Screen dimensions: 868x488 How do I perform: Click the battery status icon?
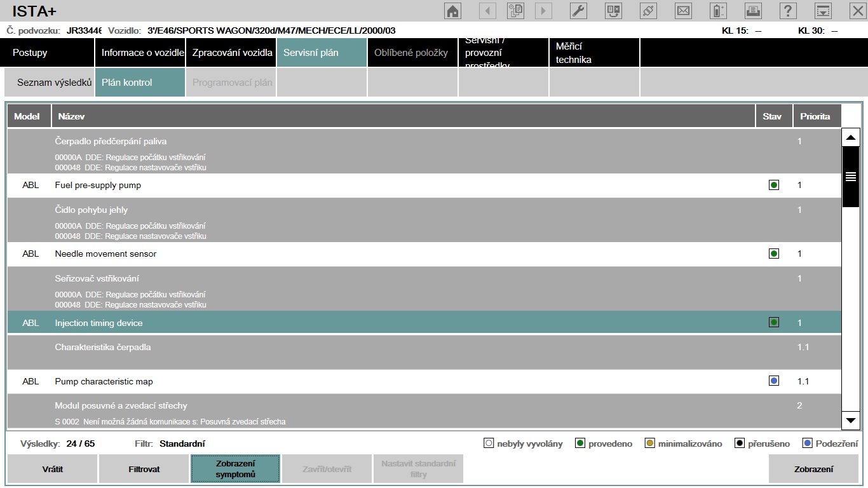coord(718,11)
